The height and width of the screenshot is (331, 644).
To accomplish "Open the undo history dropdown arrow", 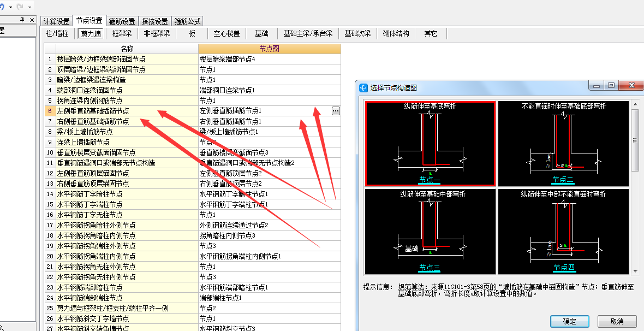I will pyautogui.click(x=10, y=7).
